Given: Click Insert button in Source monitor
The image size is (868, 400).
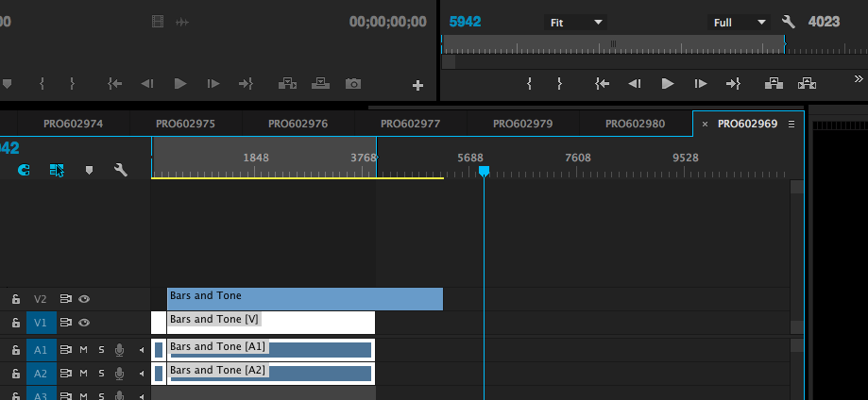Looking at the screenshot, I should click(x=287, y=84).
